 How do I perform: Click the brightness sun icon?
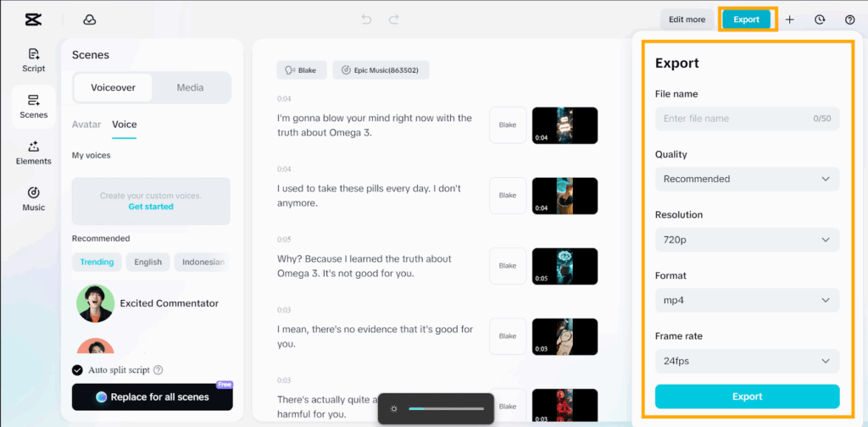pyautogui.click(x=393, y=408)
